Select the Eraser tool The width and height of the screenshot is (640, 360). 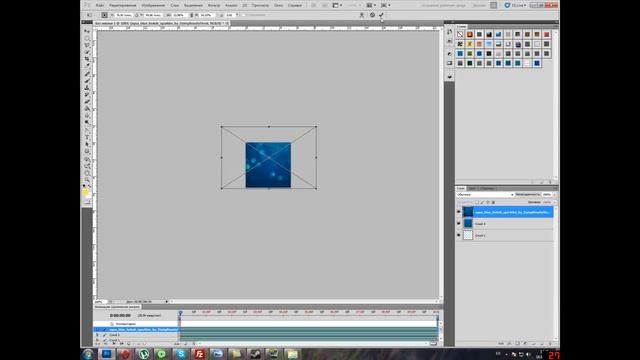tap(87, 102)
